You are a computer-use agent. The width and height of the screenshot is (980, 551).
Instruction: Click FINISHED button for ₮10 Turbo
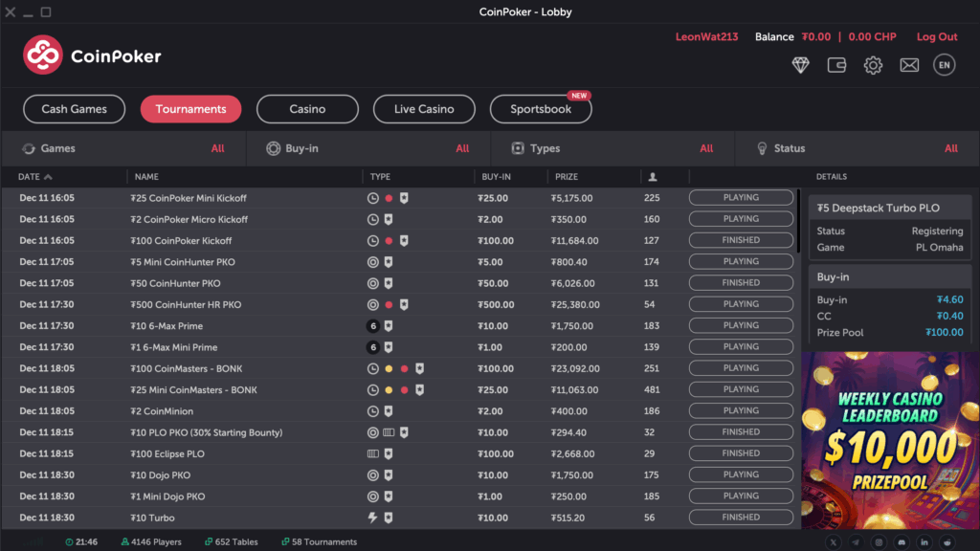point(741,517)
